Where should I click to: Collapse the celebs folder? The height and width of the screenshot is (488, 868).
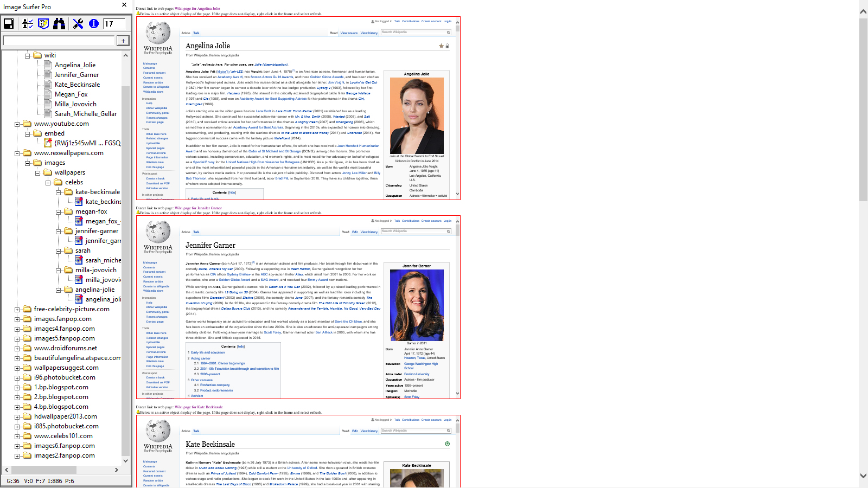point(48,182)
